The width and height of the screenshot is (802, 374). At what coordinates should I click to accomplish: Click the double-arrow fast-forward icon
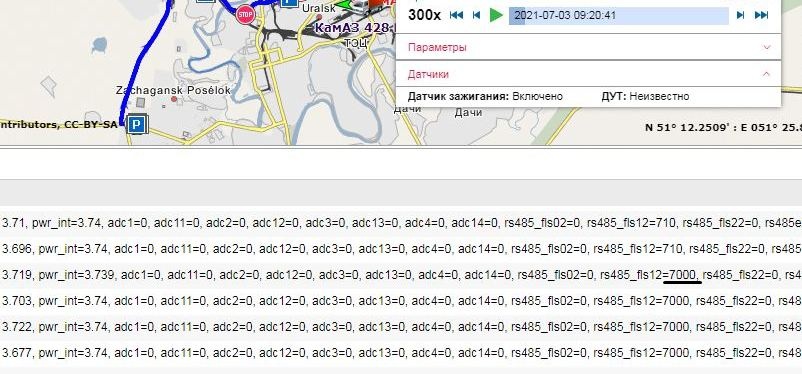coord(762,15)
